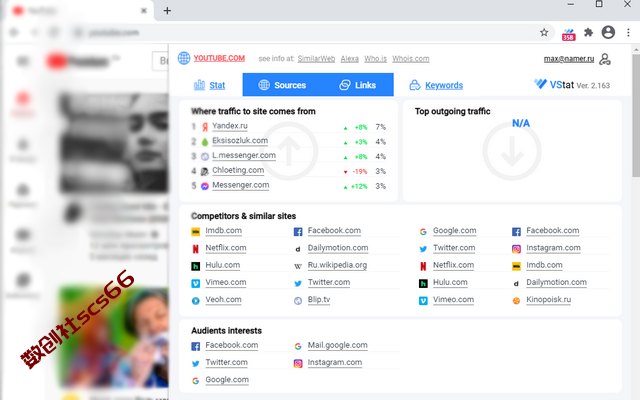Open SimilarWeb info link
The image size is (640, 400).
click(x=316, y=59)
